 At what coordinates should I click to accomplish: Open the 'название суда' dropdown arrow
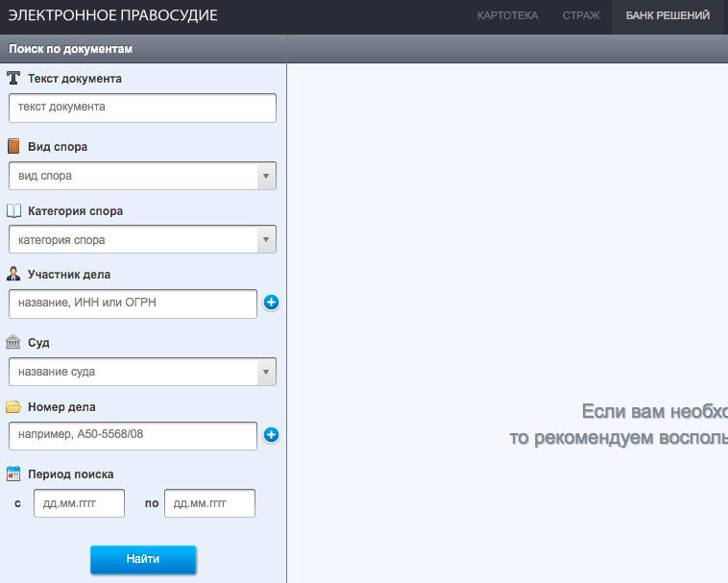tap(266, 372)
